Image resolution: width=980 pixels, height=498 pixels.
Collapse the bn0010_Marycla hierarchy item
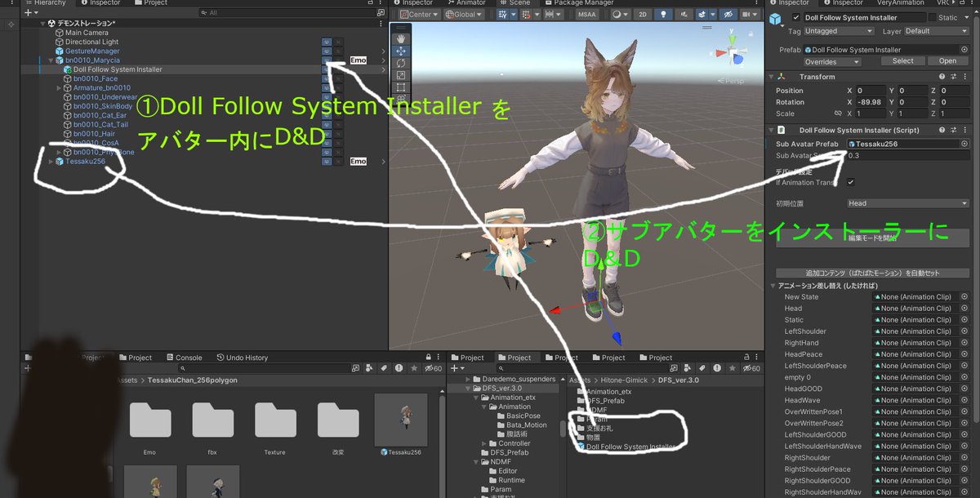51,60
